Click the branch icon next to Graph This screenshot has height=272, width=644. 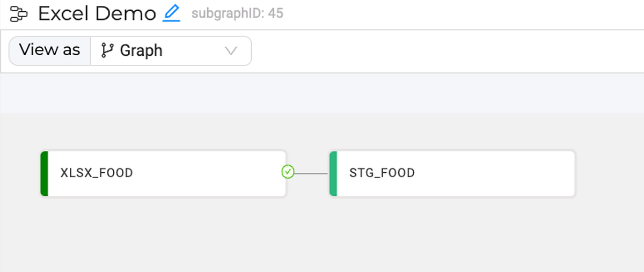(107, 50)
